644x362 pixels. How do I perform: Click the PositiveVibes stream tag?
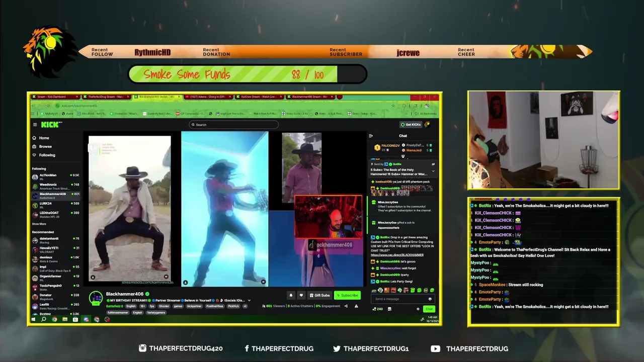click(x=215, y=306)
